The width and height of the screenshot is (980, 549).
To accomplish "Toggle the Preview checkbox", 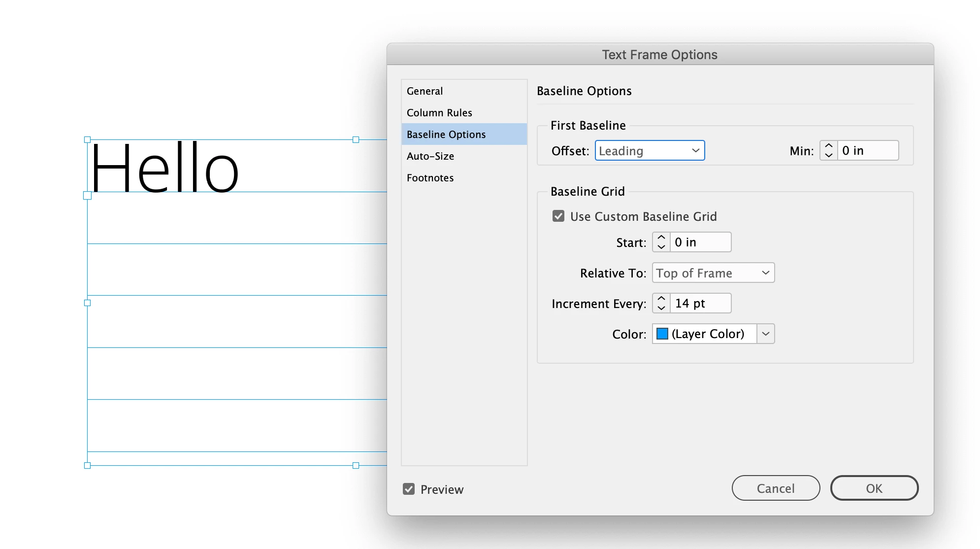I will [x=409, y=489].
